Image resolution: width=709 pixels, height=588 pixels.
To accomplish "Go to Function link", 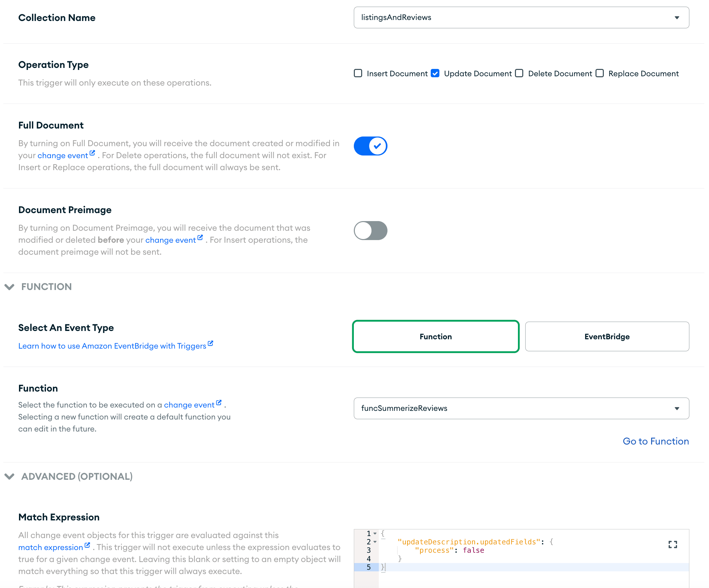I will point(656,440).
